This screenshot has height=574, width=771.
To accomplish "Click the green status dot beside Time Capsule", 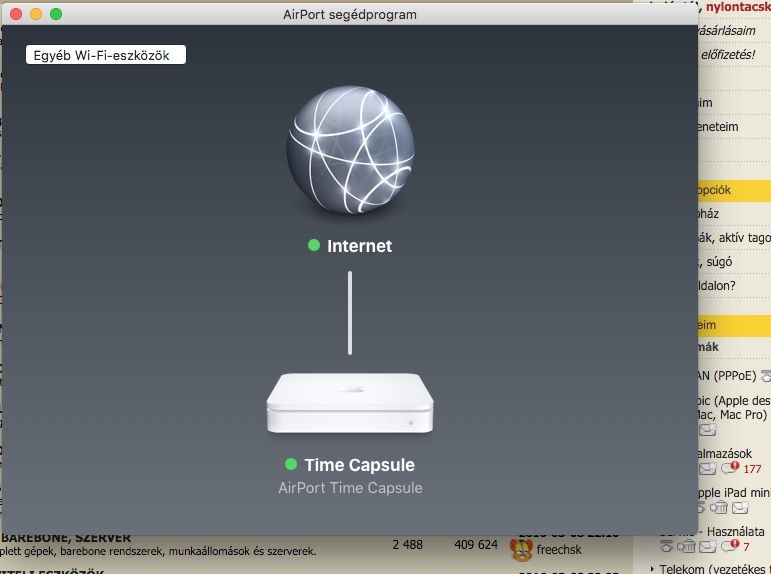I will point(291,464).
